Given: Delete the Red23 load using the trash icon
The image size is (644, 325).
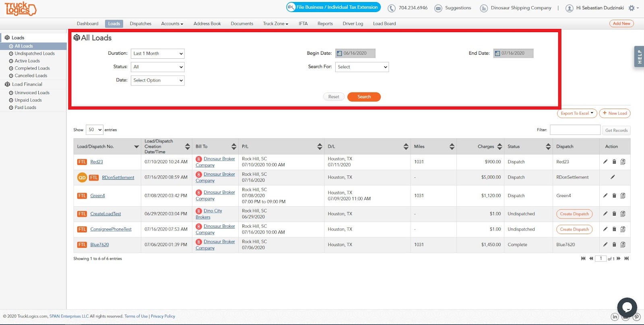Looking at the screenshot, I should coord(614,162).
